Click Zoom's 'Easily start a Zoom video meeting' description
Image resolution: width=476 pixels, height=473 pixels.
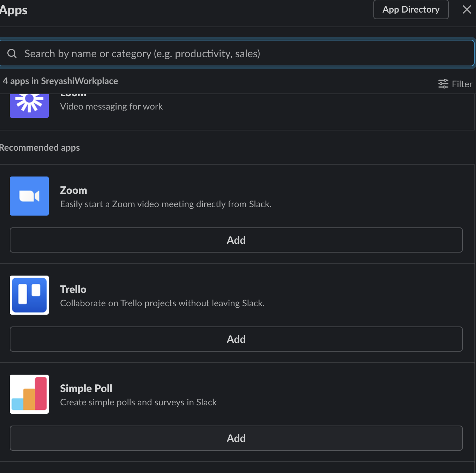click(x=166, y=204)
